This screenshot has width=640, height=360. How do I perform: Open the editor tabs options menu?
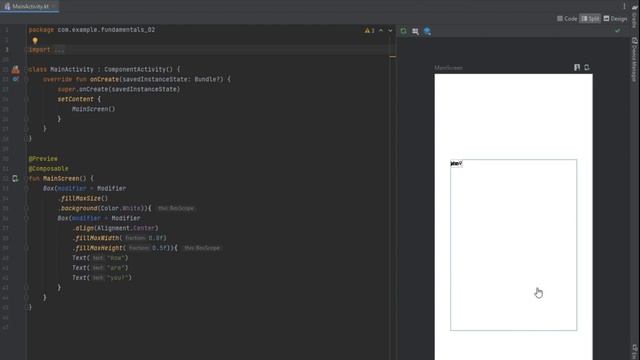(x=624, y=6)
